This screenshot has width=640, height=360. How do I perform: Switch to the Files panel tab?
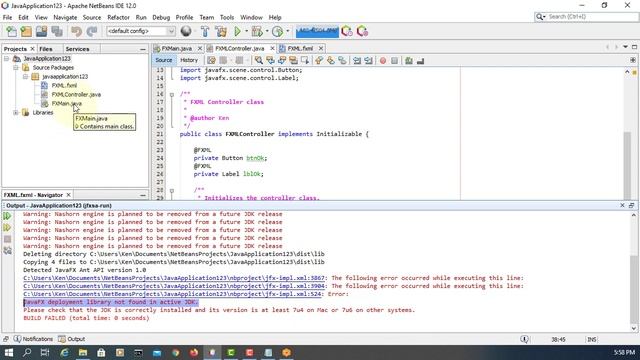[46, 49]
